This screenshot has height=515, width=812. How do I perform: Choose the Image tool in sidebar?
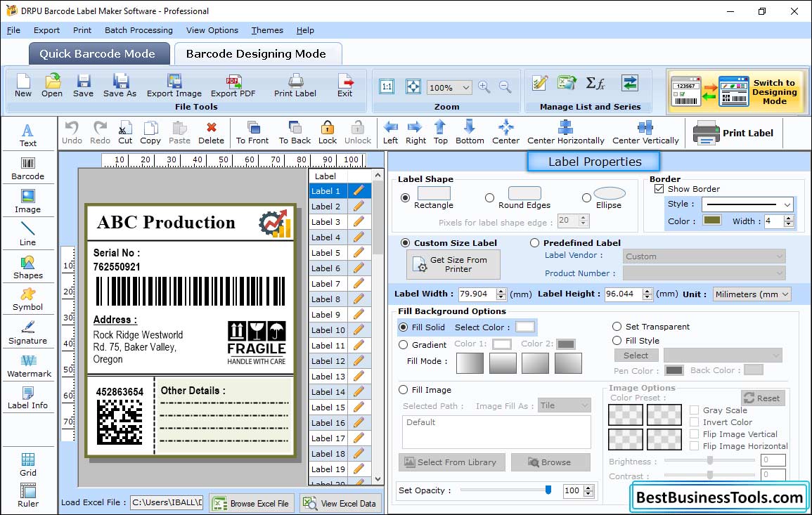click(x=28, y=202)
